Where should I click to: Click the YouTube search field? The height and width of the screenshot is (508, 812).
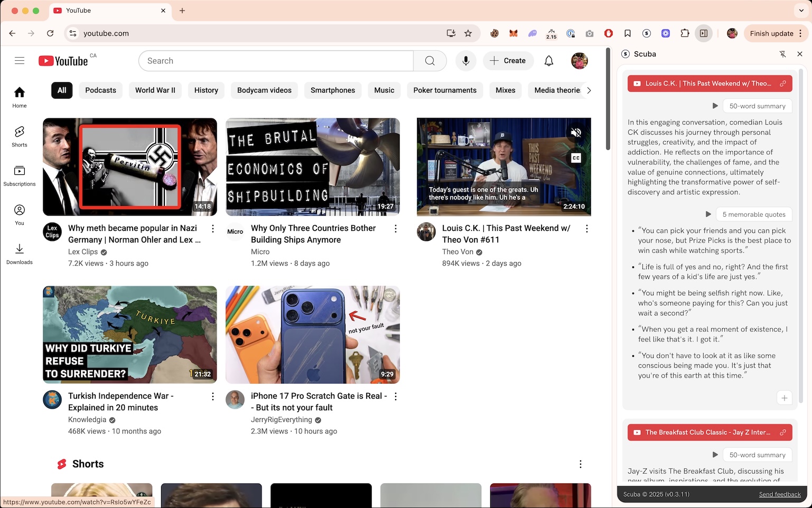[x=276, y=61]
